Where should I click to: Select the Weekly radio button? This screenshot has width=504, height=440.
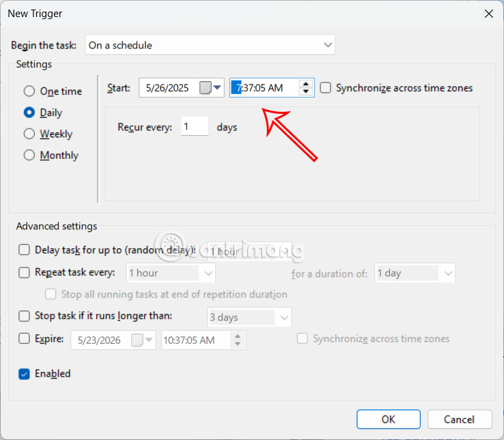point(29,134)
